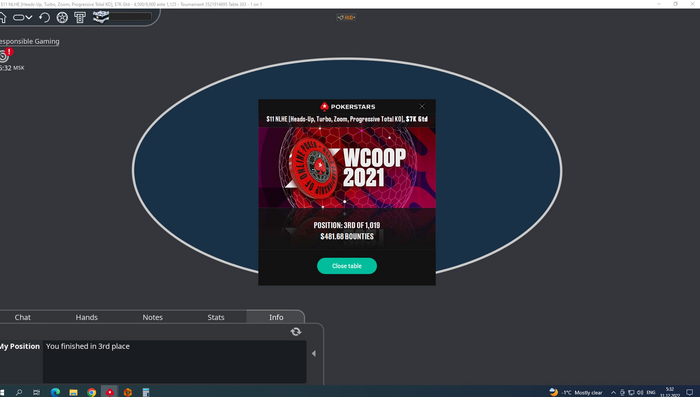Viewport: 700px width, 397px height.
Task: Click the WCOOP 2021 banner image
Action: [347, 167]
